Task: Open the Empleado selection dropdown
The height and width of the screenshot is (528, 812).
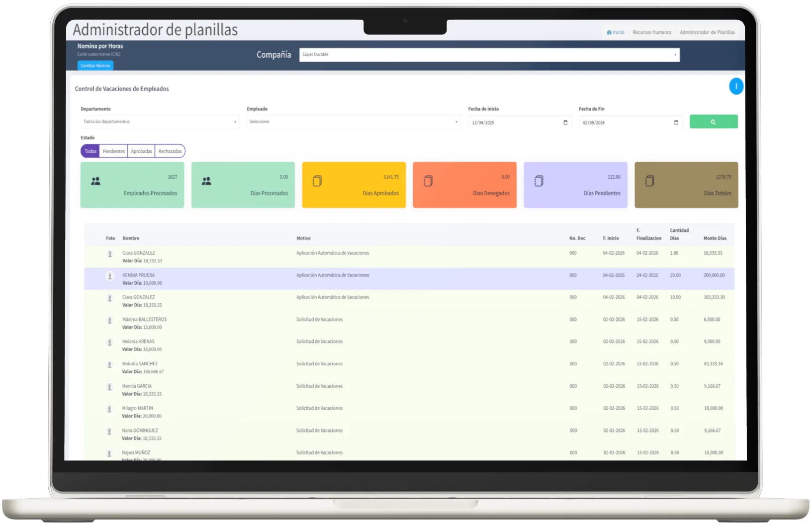Action: pyautogui.click(x=354, y=122)
